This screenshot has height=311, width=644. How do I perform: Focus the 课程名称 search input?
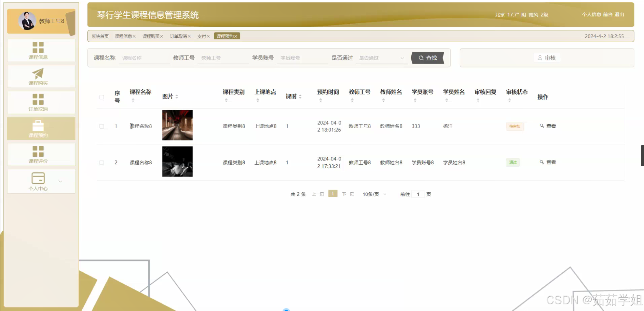[144, 58]
